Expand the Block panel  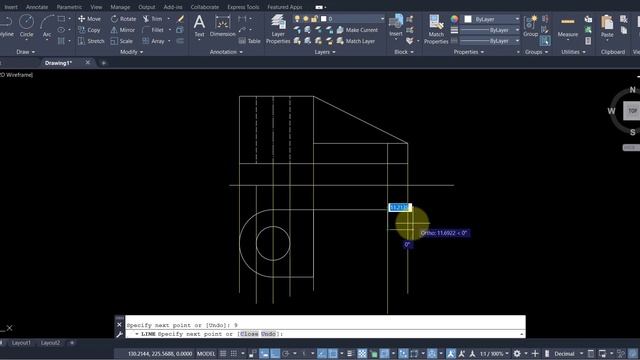404,52
